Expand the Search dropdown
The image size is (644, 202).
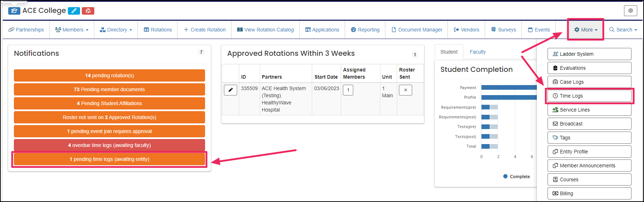point(623,30)
